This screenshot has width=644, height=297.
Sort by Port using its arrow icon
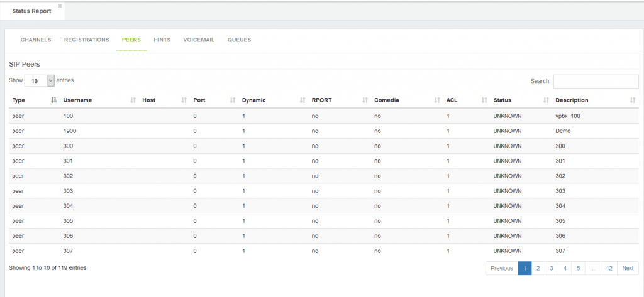point(233,100)
